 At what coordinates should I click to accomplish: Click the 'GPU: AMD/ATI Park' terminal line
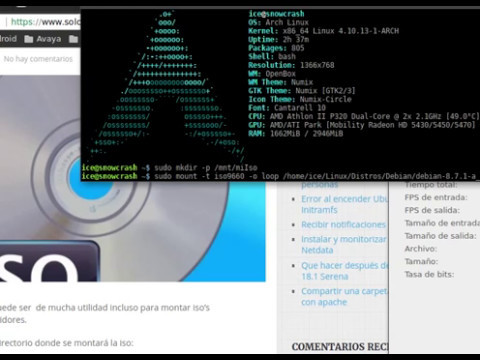pos(362,125)
